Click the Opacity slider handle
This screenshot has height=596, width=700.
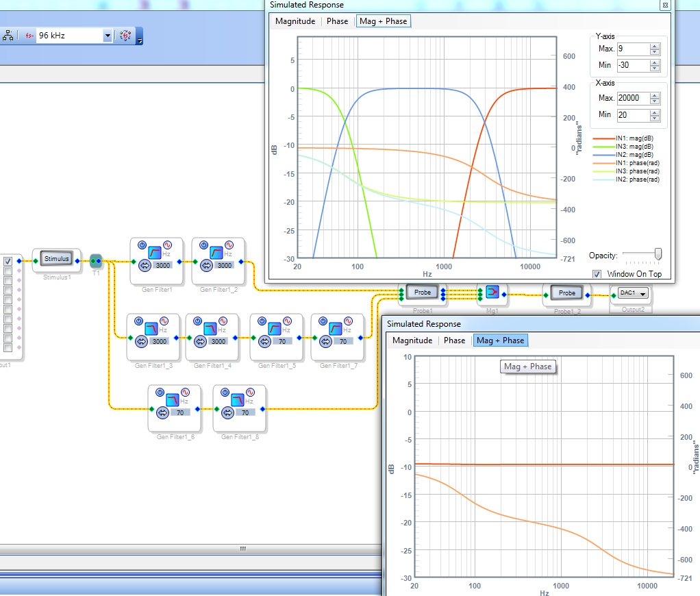tap(658, 255)
